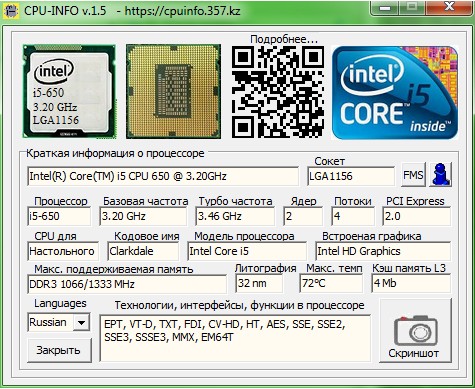
Task: Click the DDR3 1066/1333 MHz memory field
Action: pyautogui.click(x=127, y=284)
